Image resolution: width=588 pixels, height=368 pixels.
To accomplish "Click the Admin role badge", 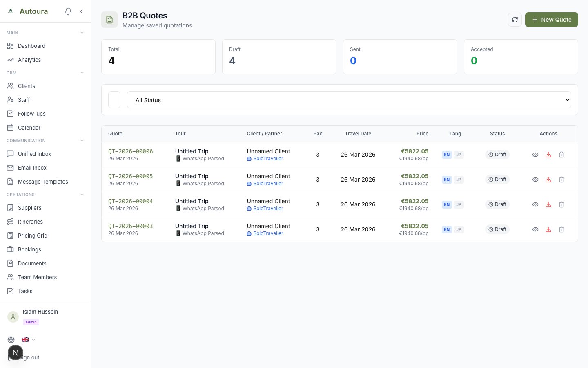I will click(31, 322).
